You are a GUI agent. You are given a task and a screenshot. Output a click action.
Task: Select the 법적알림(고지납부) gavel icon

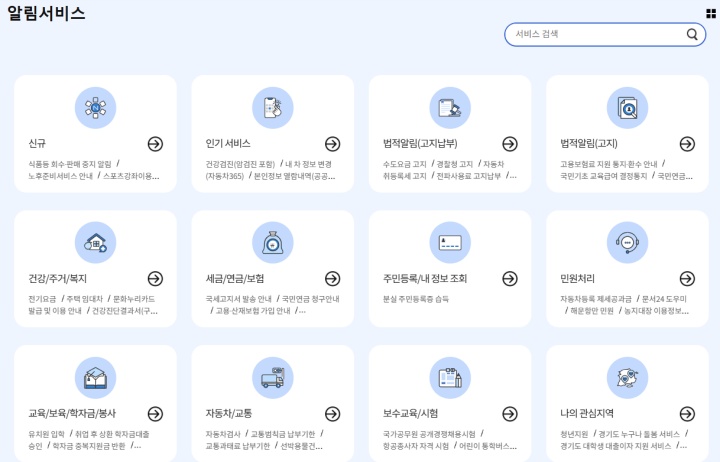(x=450, y=108)
